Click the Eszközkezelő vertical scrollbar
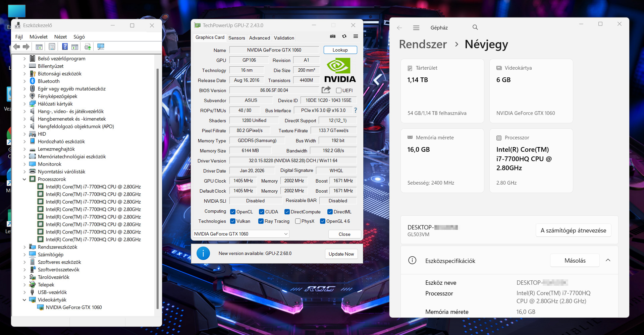Viewport: 644px width, 335px height. click(158, 188)
